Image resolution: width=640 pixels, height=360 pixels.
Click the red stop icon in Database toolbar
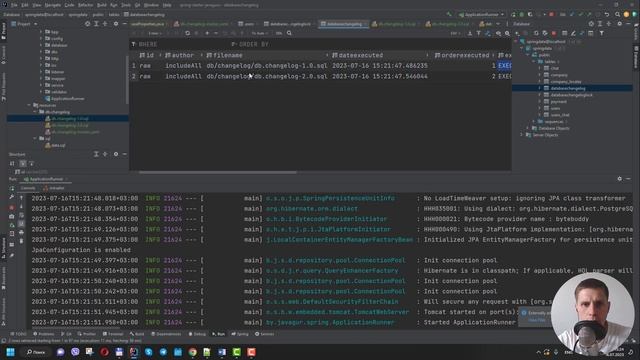[x=554, y=33]
